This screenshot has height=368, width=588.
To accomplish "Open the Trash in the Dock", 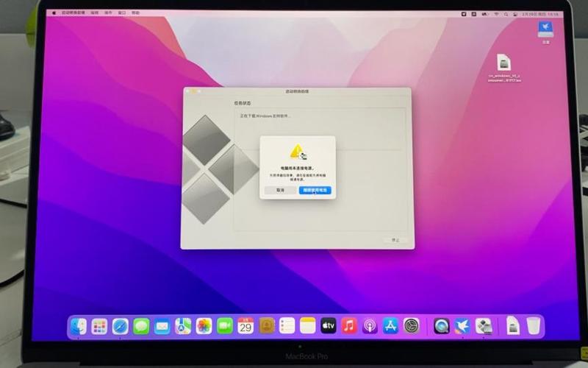I will pos(534,325).
